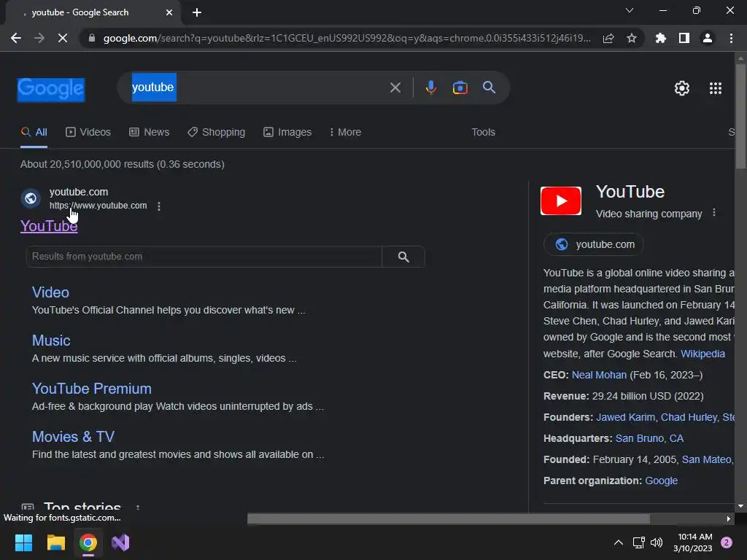Open the Chrome profile menu
The image size is (747, 560).
708,38
